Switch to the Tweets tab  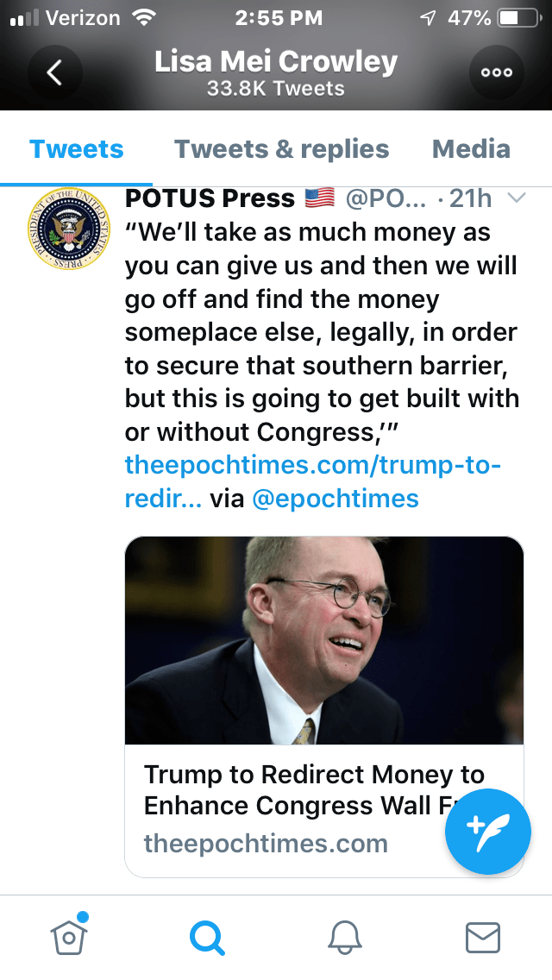pos(77,149)
